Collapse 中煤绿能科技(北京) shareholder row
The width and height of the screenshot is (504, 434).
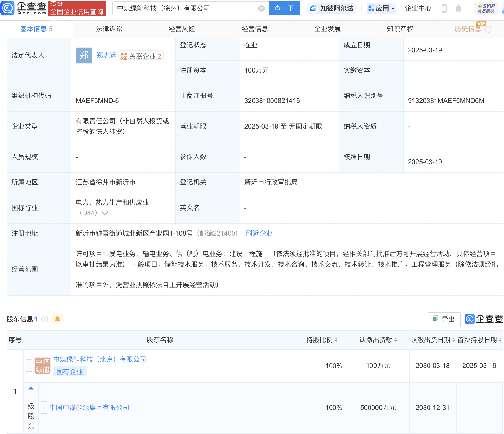tap(29, 366)
